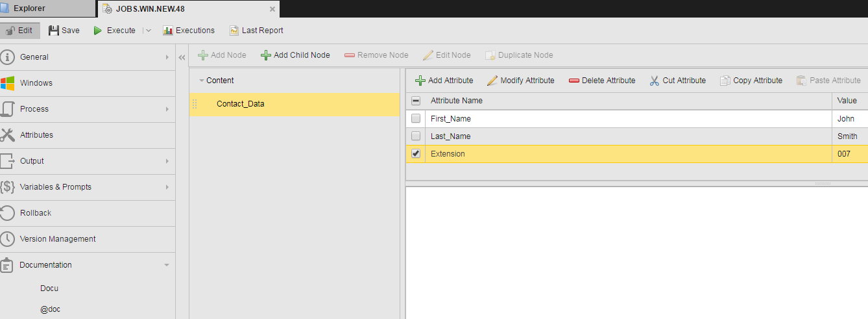Screen dimensions: 868x319
Task: Open the @doc documentation item
Action: pyautogui.click(x=50, y=309)
